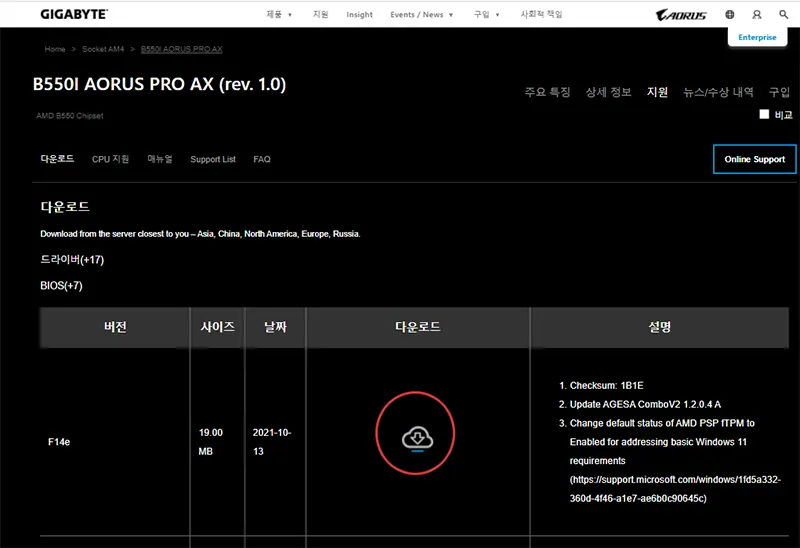Click the GIGABYTE logo
The height and width of the screenshot is (548, 800).
[74, 14]
